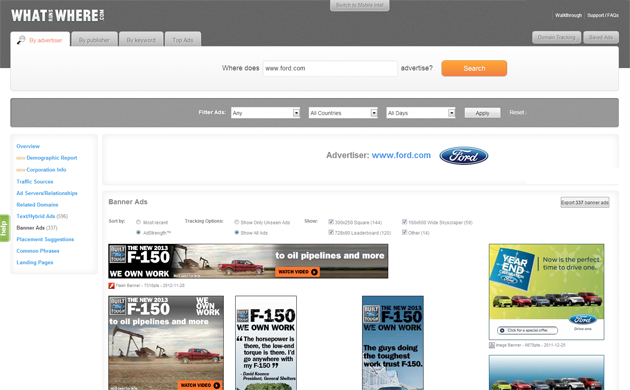Click the magnifier icon on By advertiser tab
The height and width of the screenshot is (390, 630).
(x=21, y=40)
